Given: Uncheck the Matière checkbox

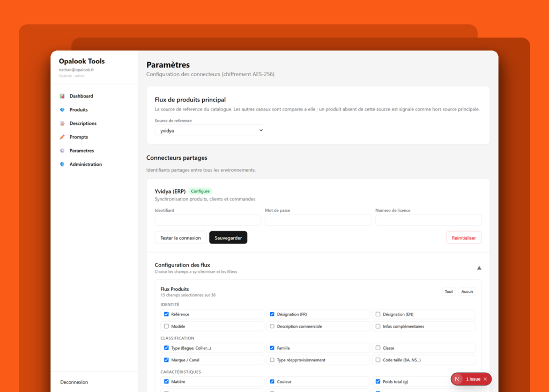Looking at the screenshot, I should [166, 381].
